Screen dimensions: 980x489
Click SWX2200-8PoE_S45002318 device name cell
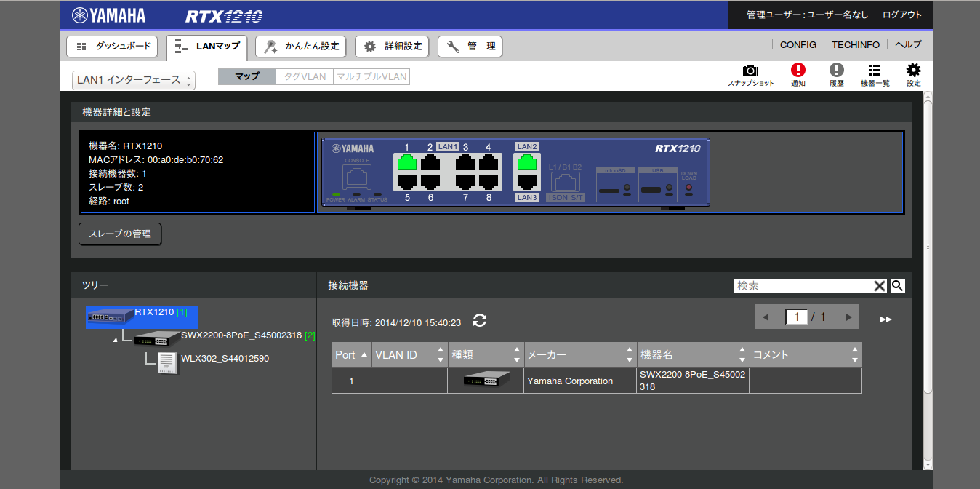click(694, 381)
